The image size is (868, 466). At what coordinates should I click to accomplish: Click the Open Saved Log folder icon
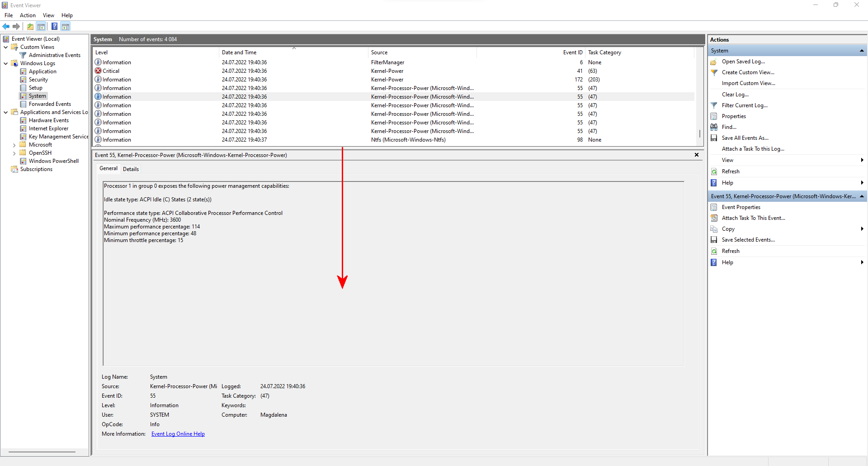(714, 62)
